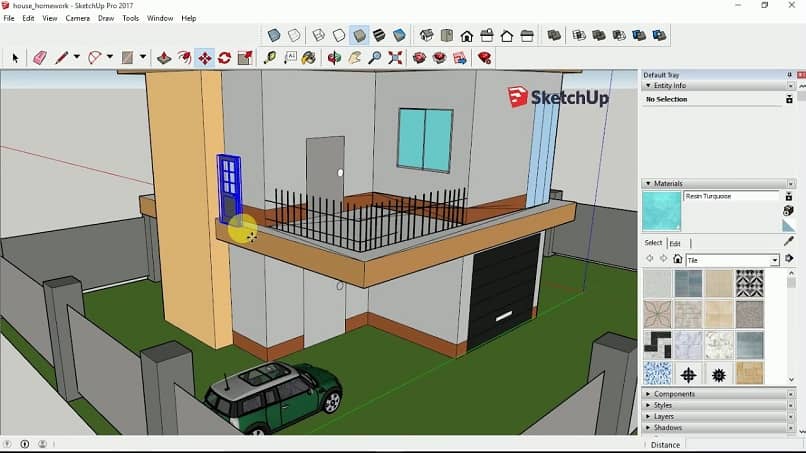Choose the pink Eraser tool
The height and width of the screenshot is (453, 806).
click(x=40, y=58)
